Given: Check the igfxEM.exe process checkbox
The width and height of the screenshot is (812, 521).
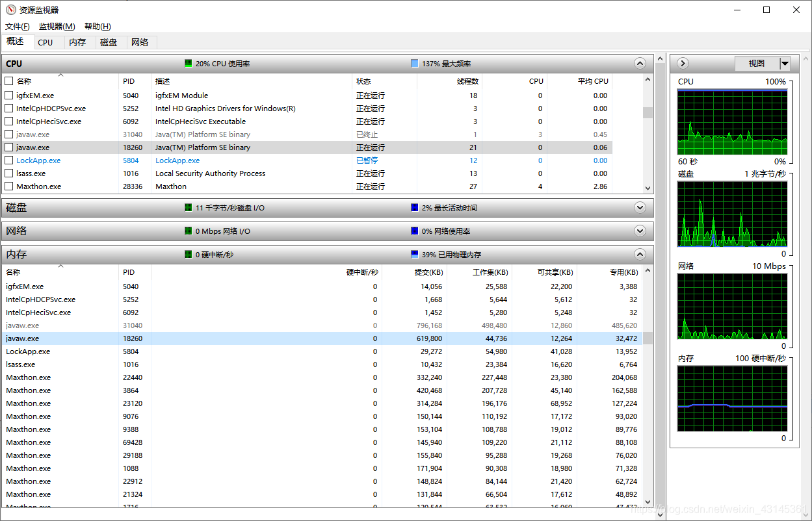Looking at the screenshot, I should point(9,95).
